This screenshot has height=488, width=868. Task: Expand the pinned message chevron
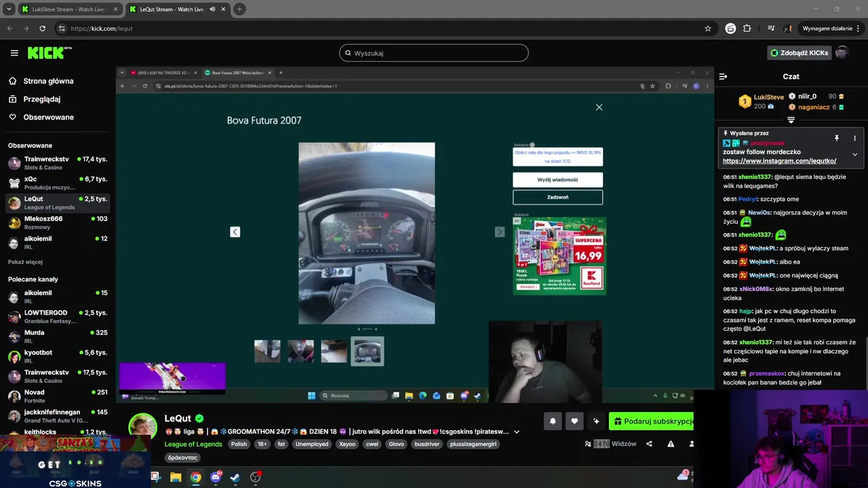click(x=854, y=155)
